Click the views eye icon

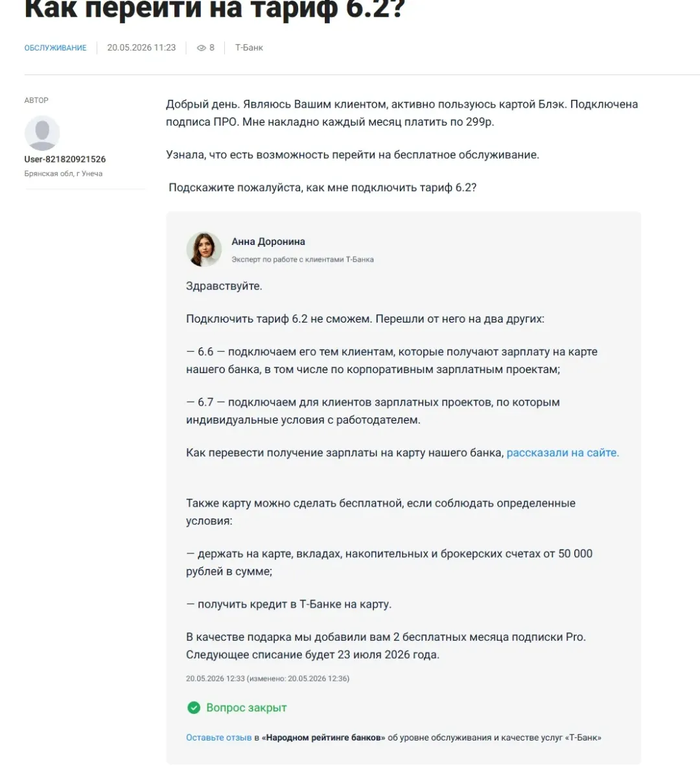[x=201, y=48]
